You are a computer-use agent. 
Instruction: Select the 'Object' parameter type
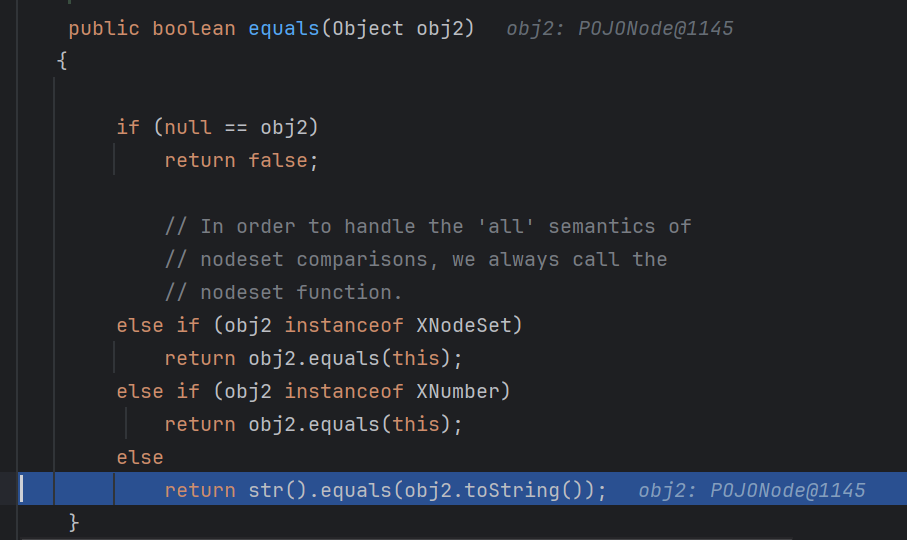pyautogui.click(x=368, y=28)
